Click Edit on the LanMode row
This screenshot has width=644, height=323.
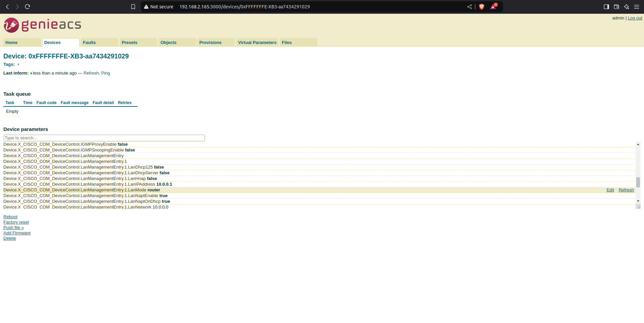(610, 190)
